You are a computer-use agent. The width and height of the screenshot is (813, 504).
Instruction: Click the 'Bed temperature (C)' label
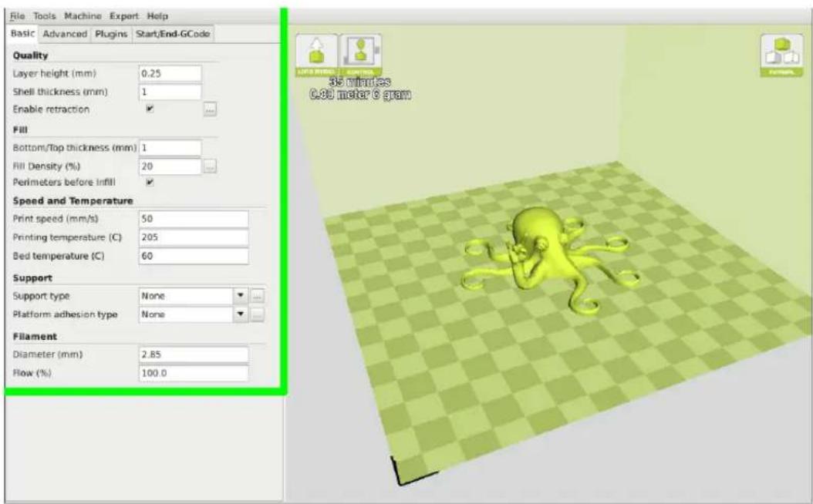pos(58,256)
